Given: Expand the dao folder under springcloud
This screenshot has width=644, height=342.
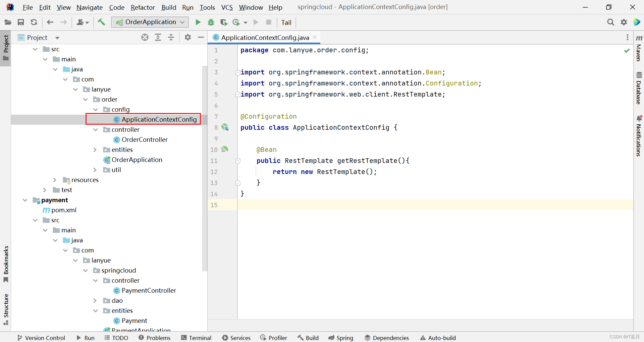Looking at the screenshot, I should pos(96,300).
